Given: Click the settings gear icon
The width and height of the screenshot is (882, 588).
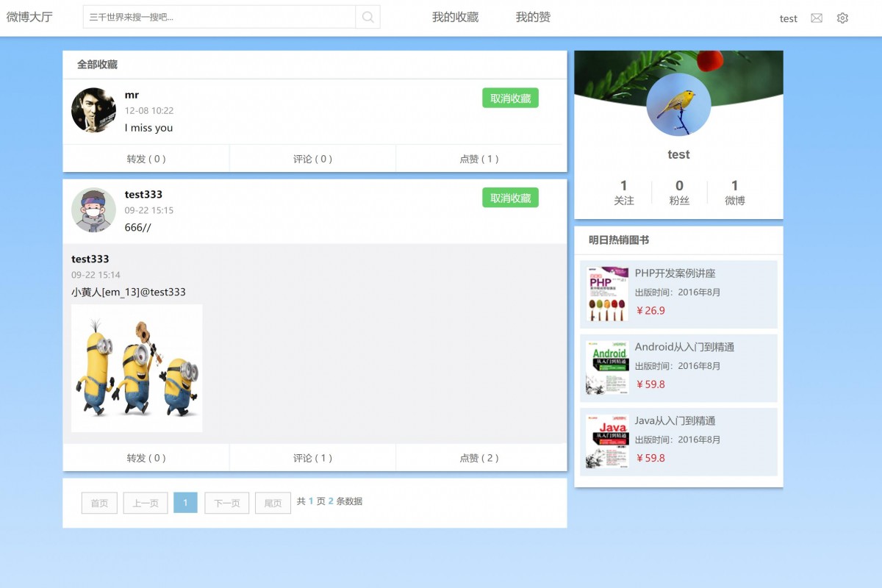Looking at the screenshot, I should (x=842, y=18).
